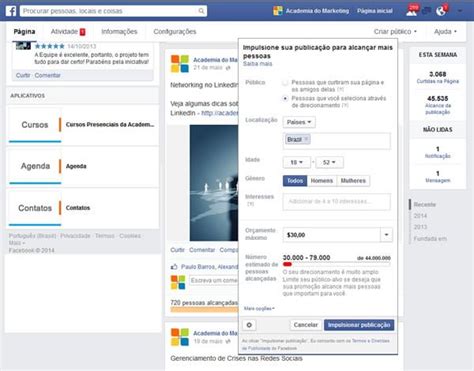Open the academ... URL in the LinkedIn post

point(220,113)
